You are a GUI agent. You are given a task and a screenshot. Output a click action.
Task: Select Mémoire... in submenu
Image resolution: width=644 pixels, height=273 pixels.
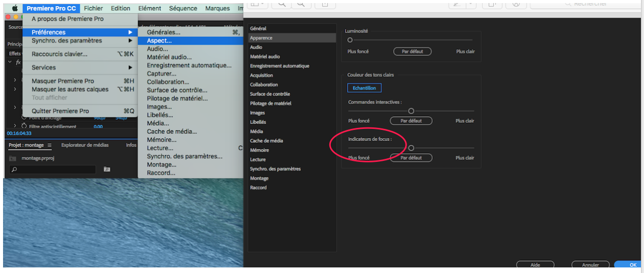(x=191, y=140)
